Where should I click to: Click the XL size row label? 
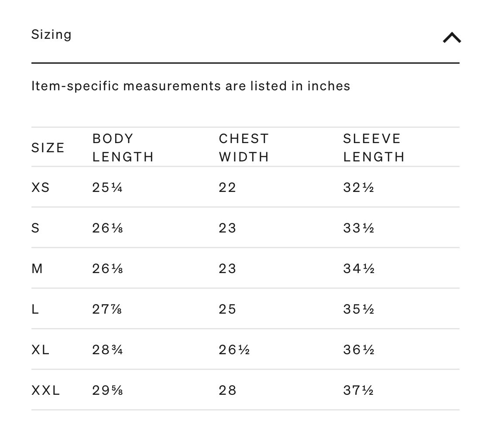pos(41,350)
